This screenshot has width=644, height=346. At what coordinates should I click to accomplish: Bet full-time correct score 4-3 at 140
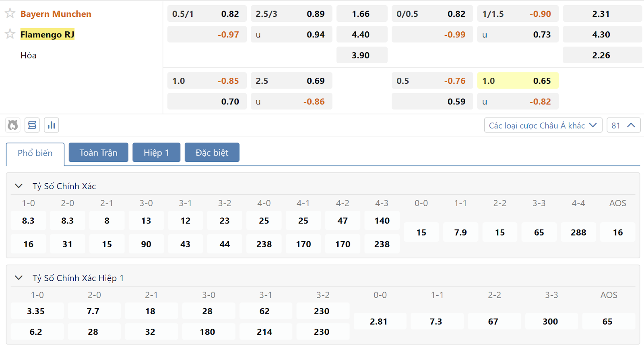(x=382, y=220)
